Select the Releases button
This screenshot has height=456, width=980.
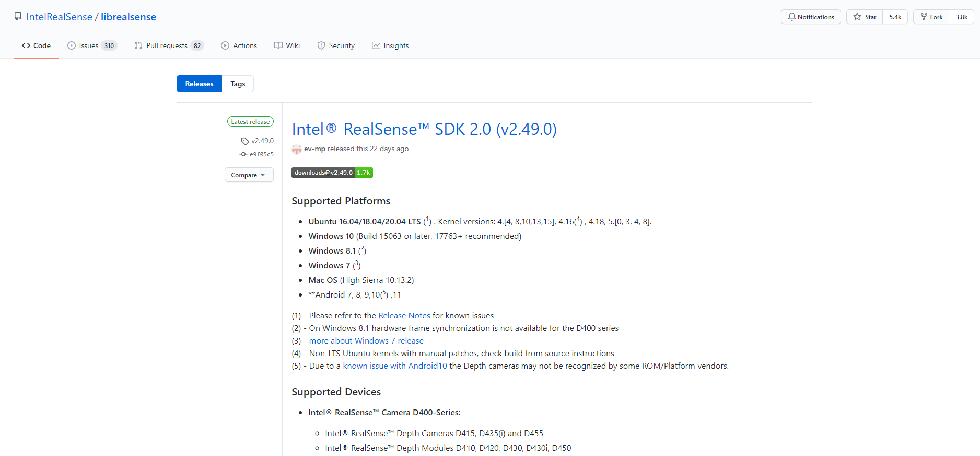199,84
